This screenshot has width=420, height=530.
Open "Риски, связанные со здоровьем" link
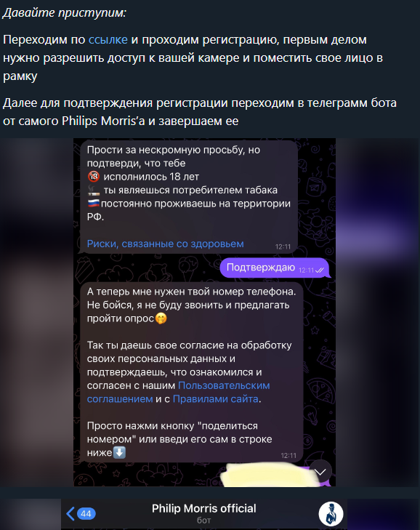click(165, 244)
